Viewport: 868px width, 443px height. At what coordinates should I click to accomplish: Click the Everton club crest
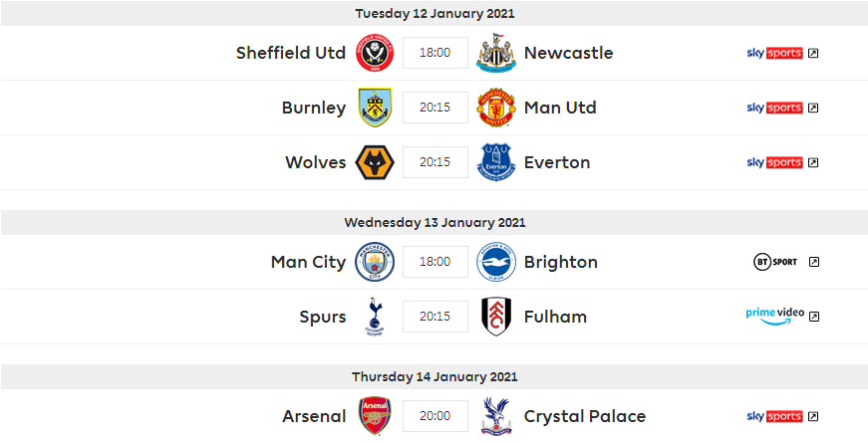pyautogui.click(x=495, y=162)
